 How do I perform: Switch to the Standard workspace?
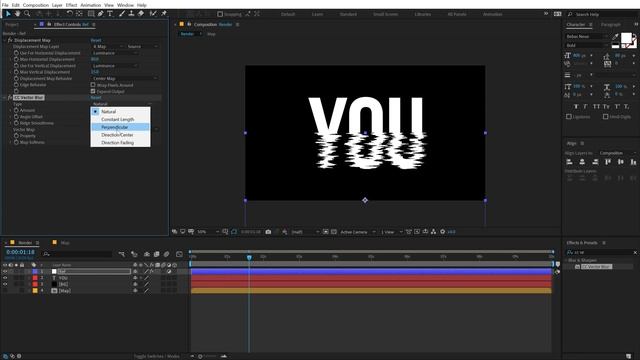pyautogui.click(x=348, y=14)
